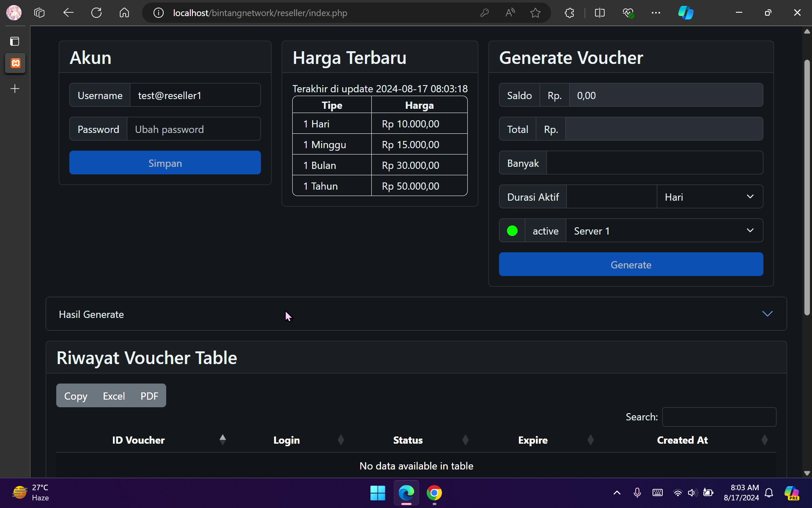The width and height of the screenshot is (812, 508).
Task: Open the clock and date panel
Action: click(741, 493)
